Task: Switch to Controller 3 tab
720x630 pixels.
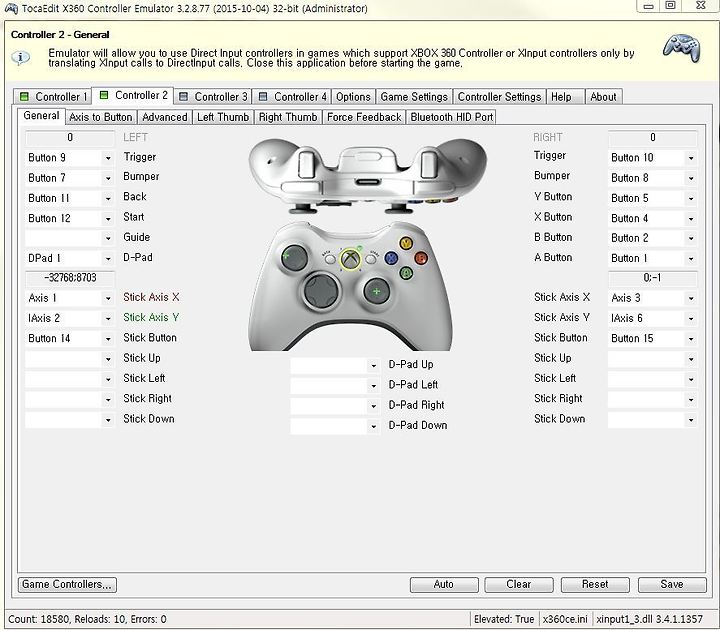Action: tap(213, 96)
